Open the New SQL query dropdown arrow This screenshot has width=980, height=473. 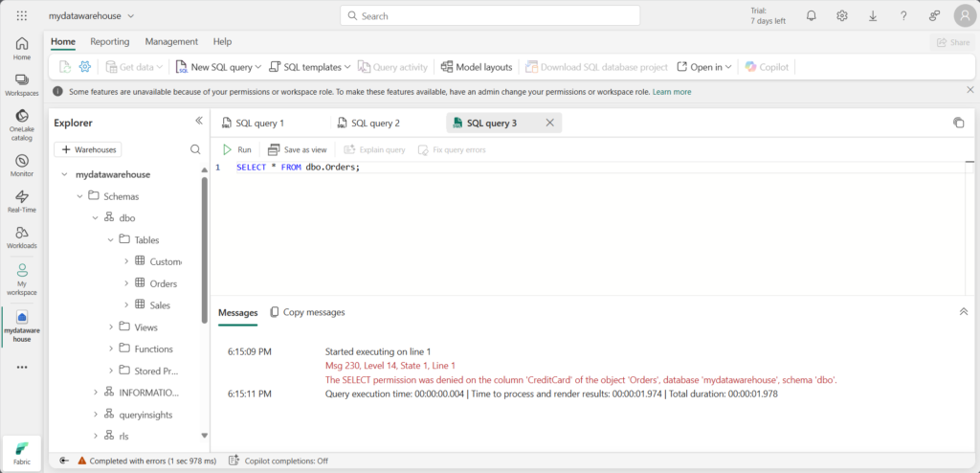click(258, 67)
